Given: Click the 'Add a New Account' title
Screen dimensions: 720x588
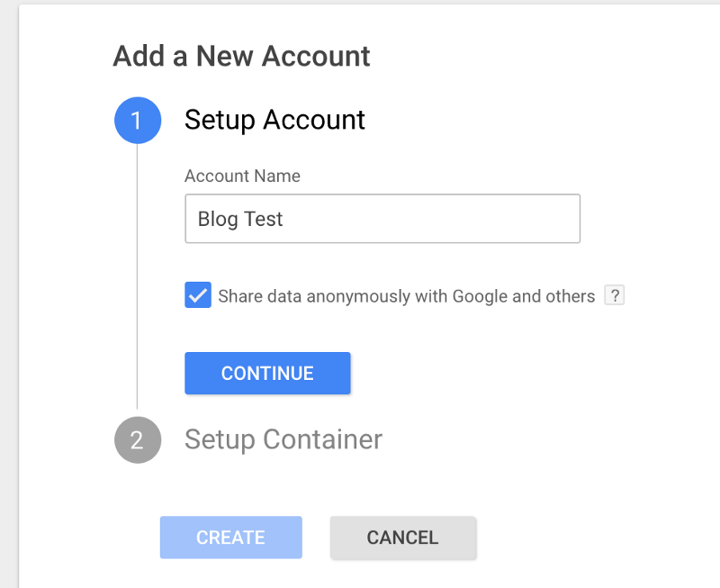Looking at the screenshot, I should click(x=241, y=57).
